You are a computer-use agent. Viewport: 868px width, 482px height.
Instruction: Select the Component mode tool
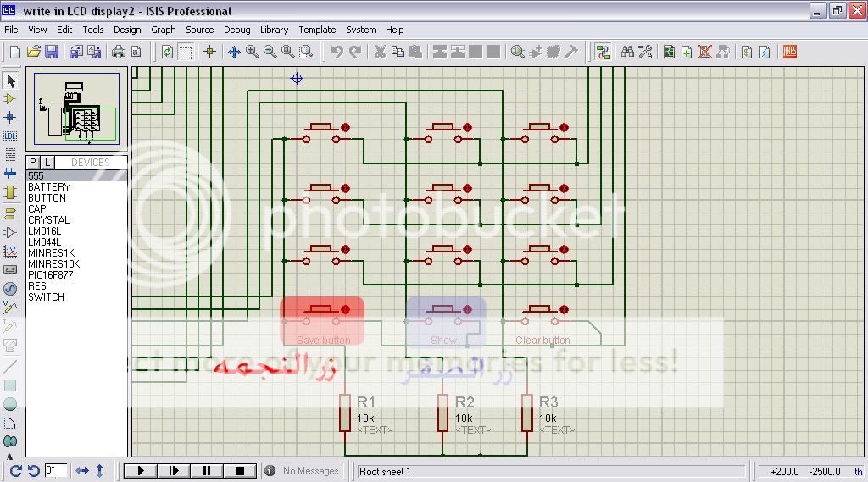[x=10, y=99]
